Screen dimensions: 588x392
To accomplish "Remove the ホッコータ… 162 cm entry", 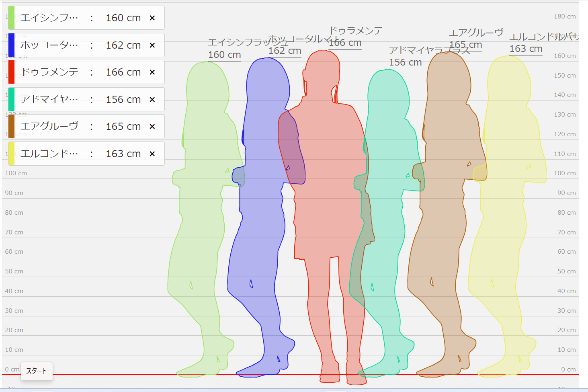I will (152, 45).
